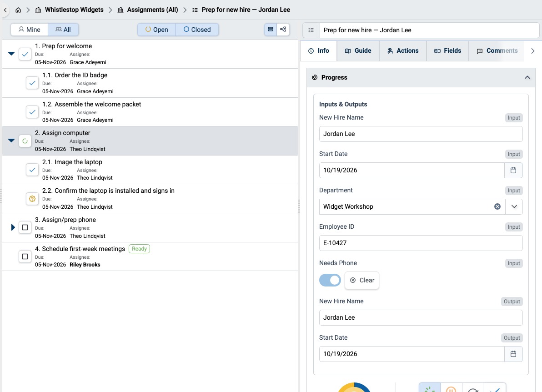Collapse the Progress section chevron
542x392 pixels.
527,77
